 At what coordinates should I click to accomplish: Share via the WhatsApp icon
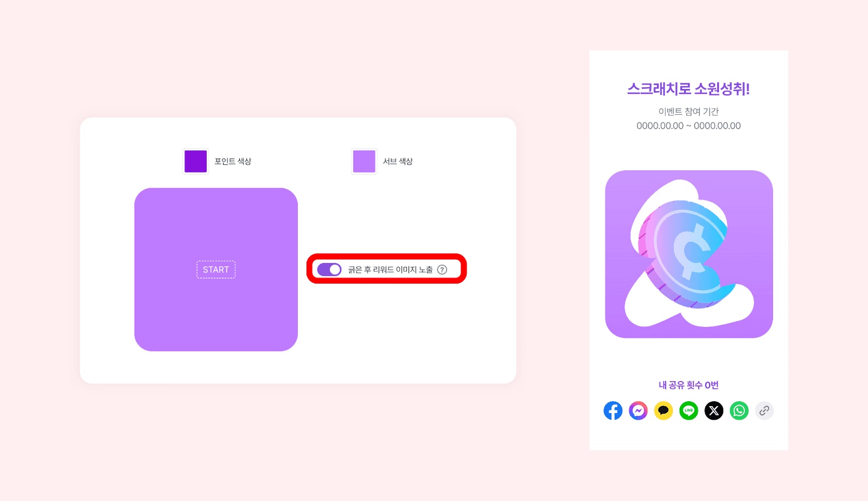(739, 410)
